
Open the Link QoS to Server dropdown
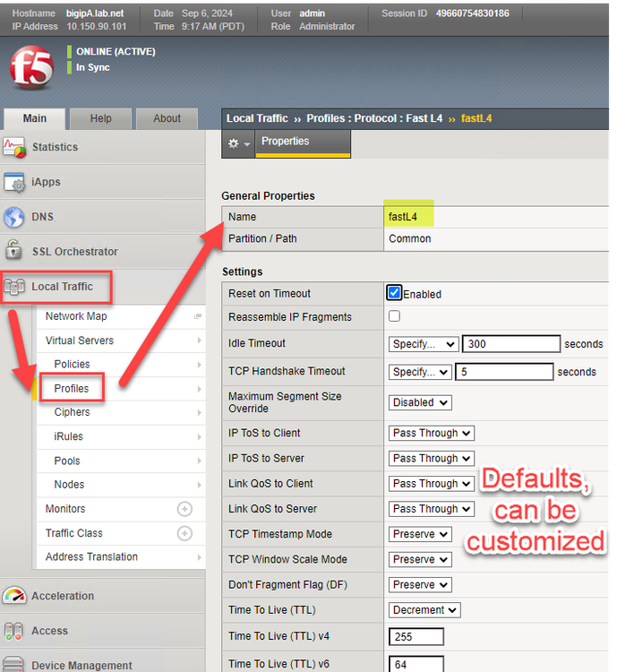coord(431,509)
